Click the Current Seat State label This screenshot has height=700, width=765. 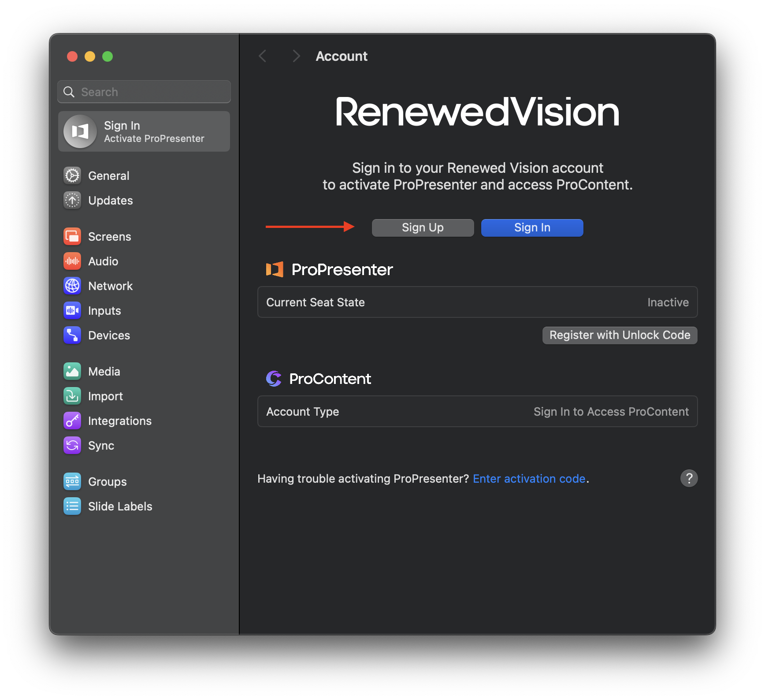click(x=316, y=302)
